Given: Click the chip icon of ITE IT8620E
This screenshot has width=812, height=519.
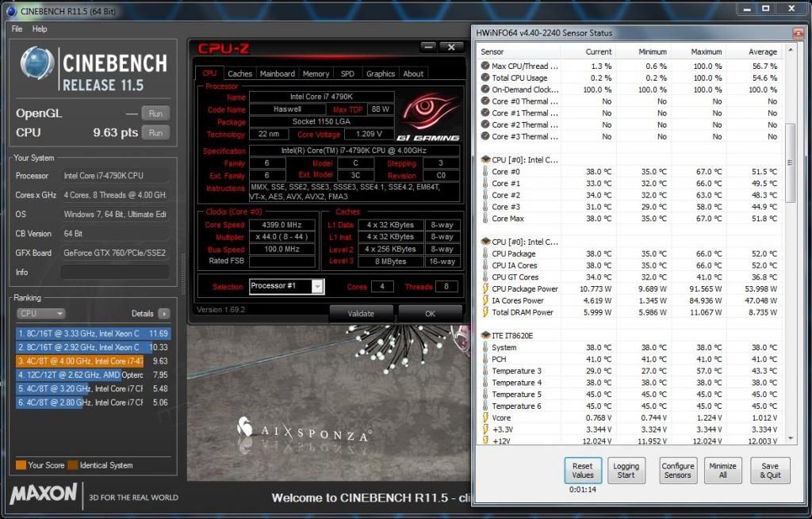Looking at the screenshot, I should (x=485, y=335).
